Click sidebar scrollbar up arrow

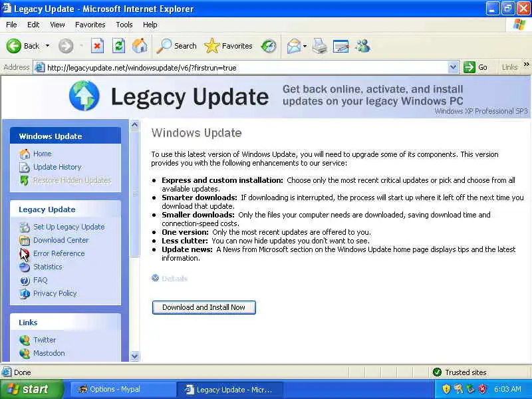pyautogui.click(x=134, y=125)
